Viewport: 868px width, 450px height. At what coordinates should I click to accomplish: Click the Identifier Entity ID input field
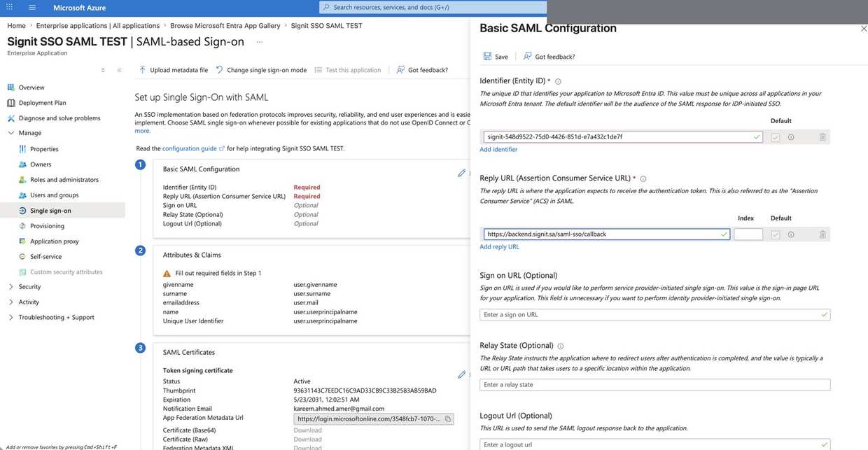pyautogui.click(x=623, y=137)
